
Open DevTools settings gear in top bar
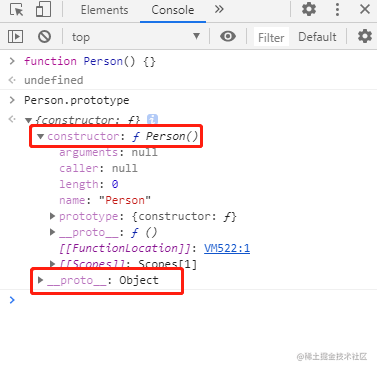[309, 9]
